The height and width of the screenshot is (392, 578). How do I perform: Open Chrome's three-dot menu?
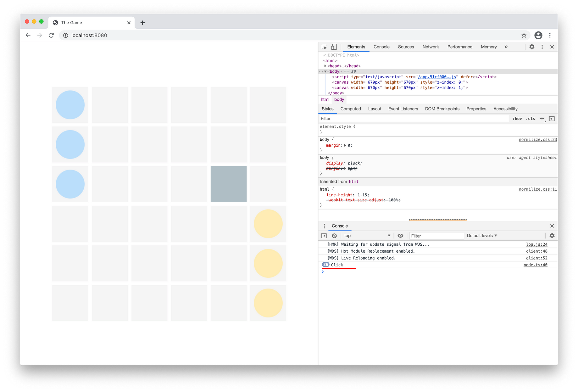pyautogui.click(x=550, y=35)
